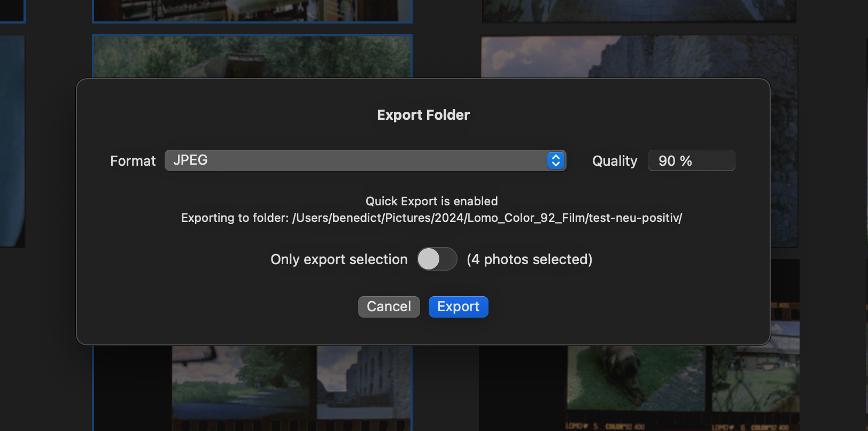Click the blue chevron arrows of Format popup
Screen dimensions: 868x431
click(x=555, y=160)
